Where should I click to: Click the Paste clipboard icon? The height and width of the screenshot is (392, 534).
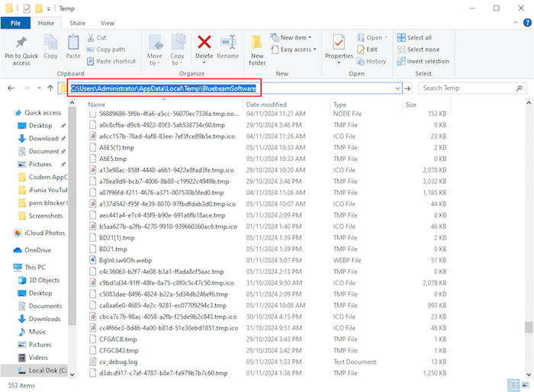coord(73,42)
